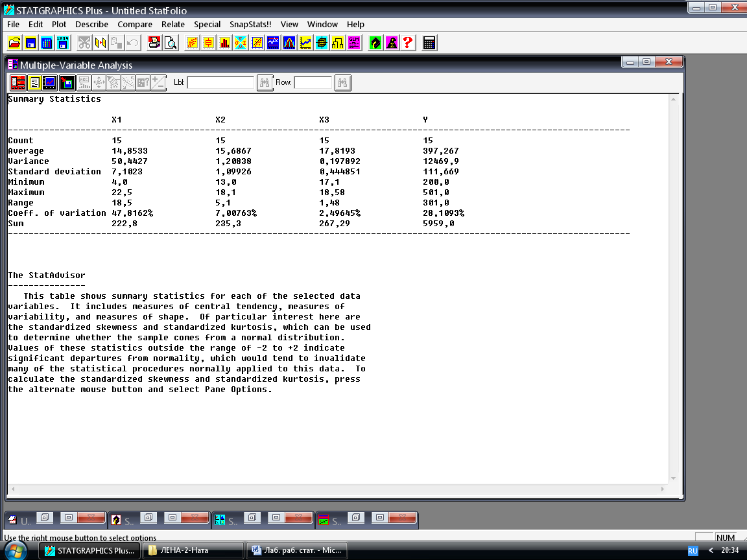Click the Copy icon in main toolbar
Screen dimensions: 747x560
pos(101,43)
